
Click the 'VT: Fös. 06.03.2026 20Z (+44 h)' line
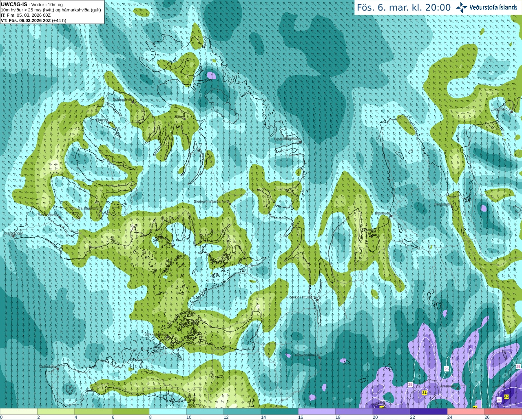pos(33,20)
